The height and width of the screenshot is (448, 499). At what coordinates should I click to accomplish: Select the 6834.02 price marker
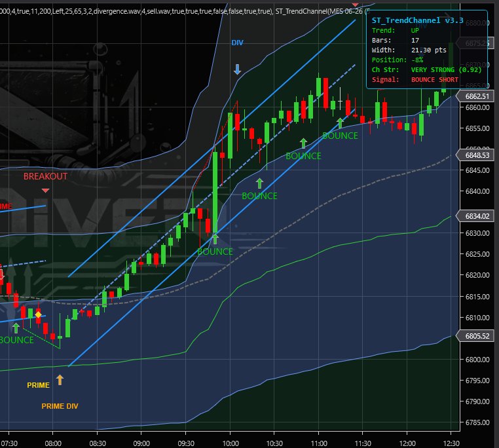point(475,216)
